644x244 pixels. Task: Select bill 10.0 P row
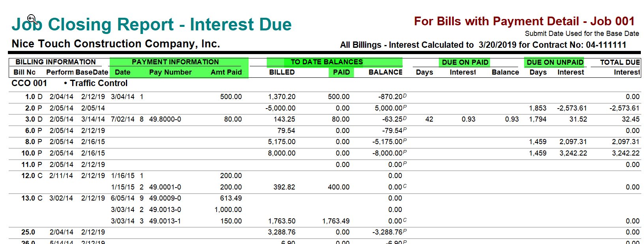(x=325, y=153)
